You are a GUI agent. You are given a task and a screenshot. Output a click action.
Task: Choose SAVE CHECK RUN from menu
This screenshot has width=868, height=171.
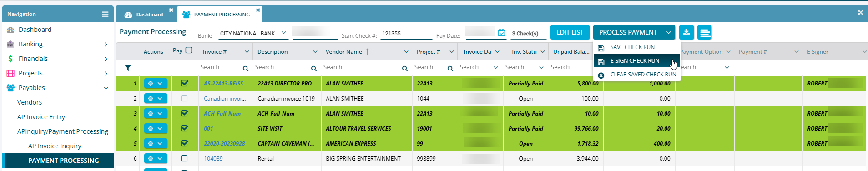pyautogui.click(x=636, y=47)
